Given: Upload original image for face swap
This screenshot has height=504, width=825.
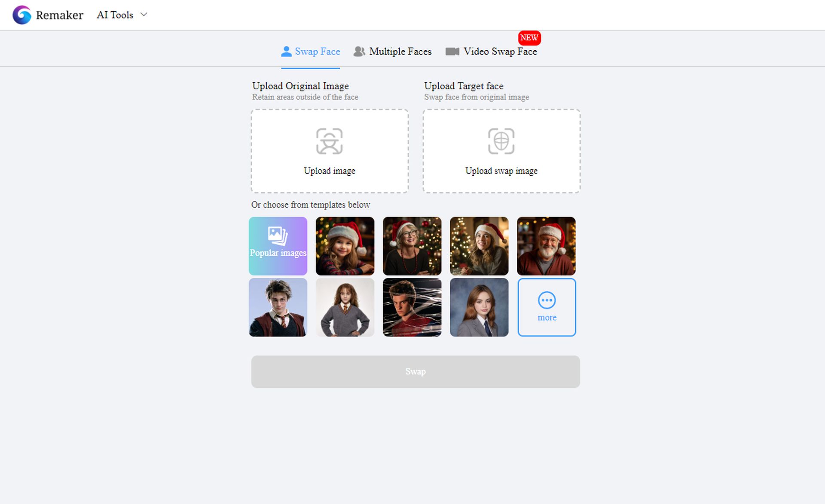Looking at the screenshot, I should (330, 150).
